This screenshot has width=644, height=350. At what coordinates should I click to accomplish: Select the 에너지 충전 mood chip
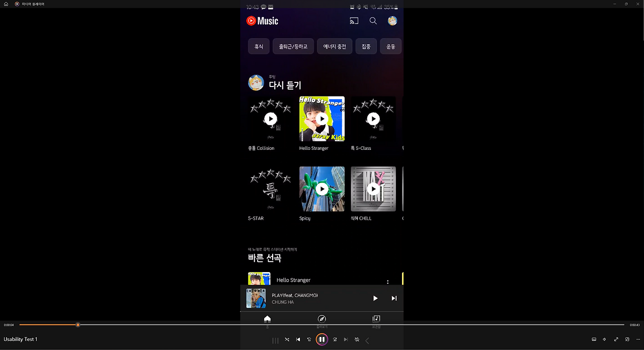point(335,46)
